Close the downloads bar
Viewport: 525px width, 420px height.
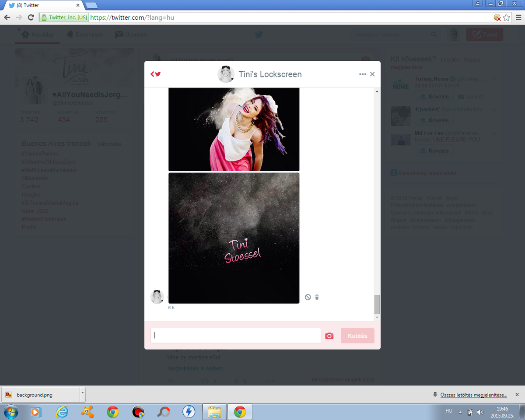click(x=517, y=394)
